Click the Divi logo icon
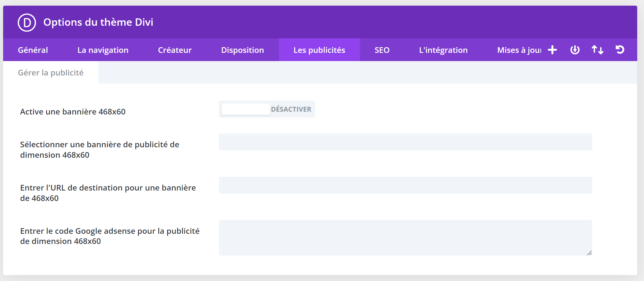 pyautogui.click(x=27, y=22)
